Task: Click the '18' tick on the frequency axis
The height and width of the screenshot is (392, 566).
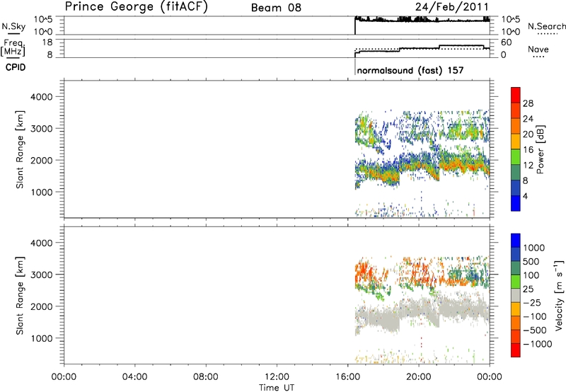Action: coord(47,42)
